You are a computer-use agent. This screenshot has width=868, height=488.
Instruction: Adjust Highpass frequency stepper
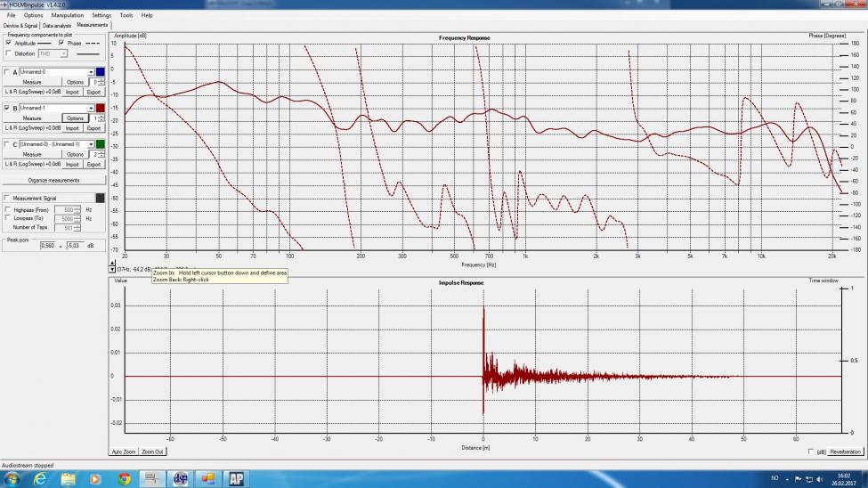click(x=77, y=210)
